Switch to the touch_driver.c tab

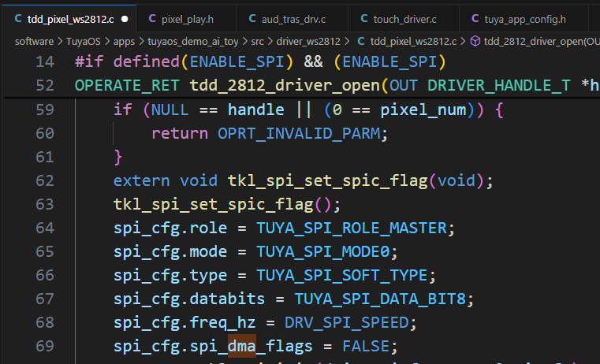pos(404,19)
